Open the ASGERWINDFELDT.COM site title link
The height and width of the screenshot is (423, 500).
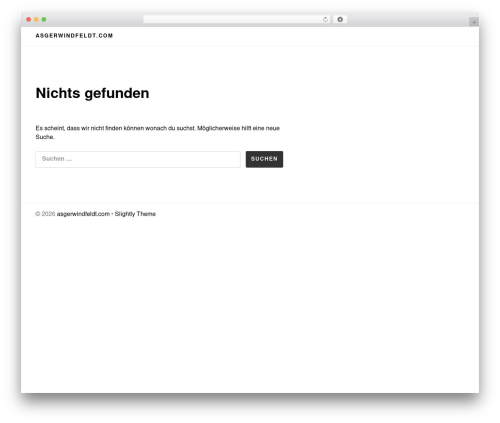(74, 36)
